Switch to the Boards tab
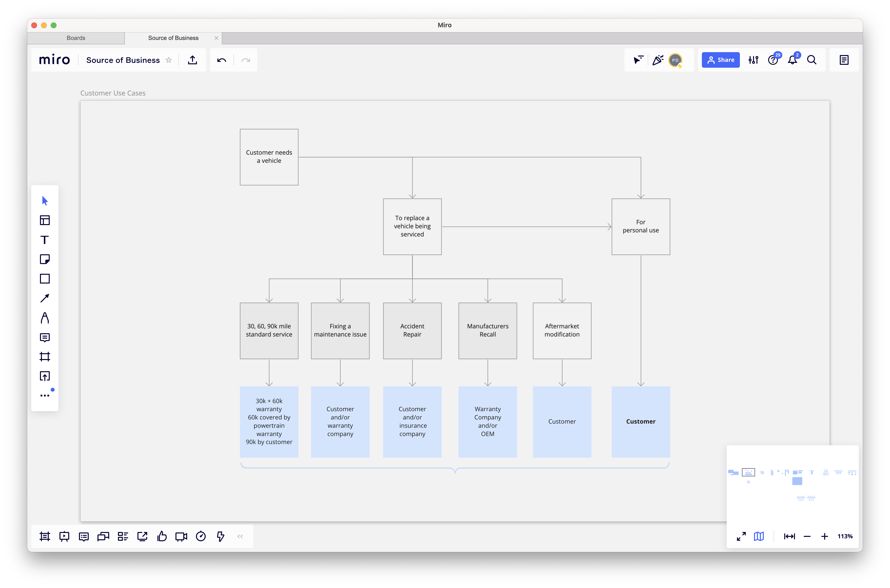 [76, 38]
